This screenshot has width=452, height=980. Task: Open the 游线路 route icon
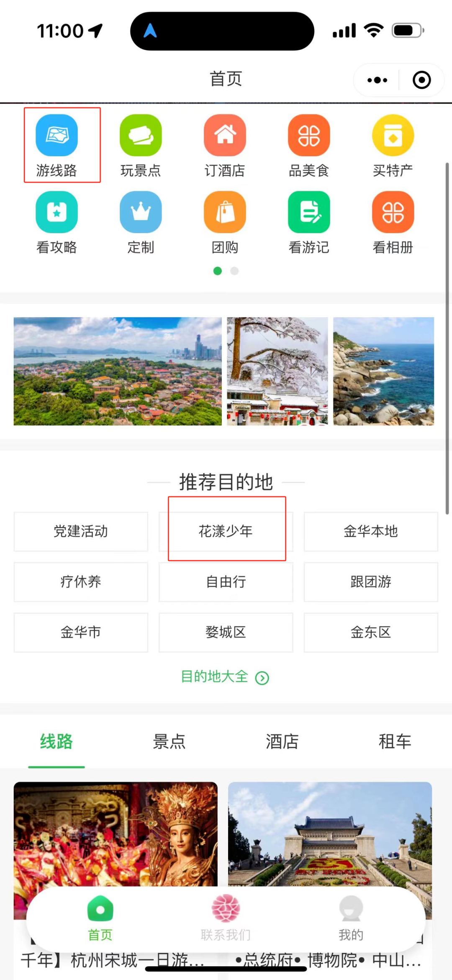tap(57, 135)
